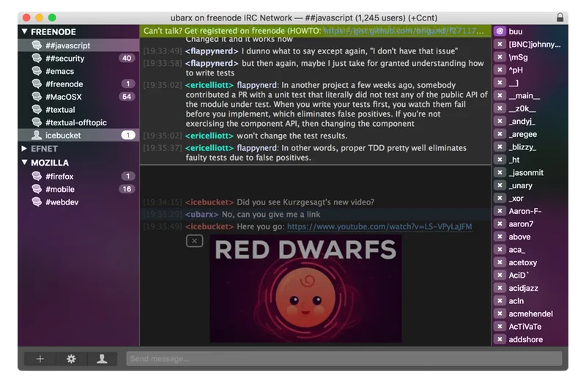Select user _unary in the member list
586x392 pixels.
tap(530, 185)
